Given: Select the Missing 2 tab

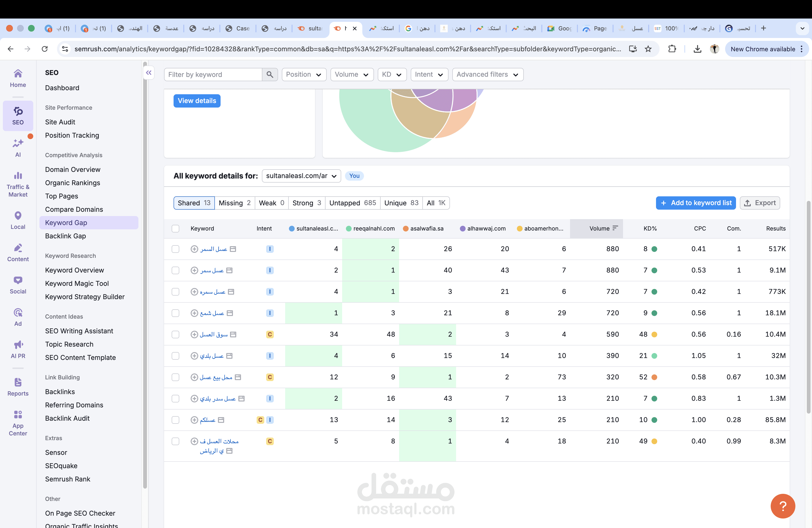Looking at the screenshot, I should (234, 203).
